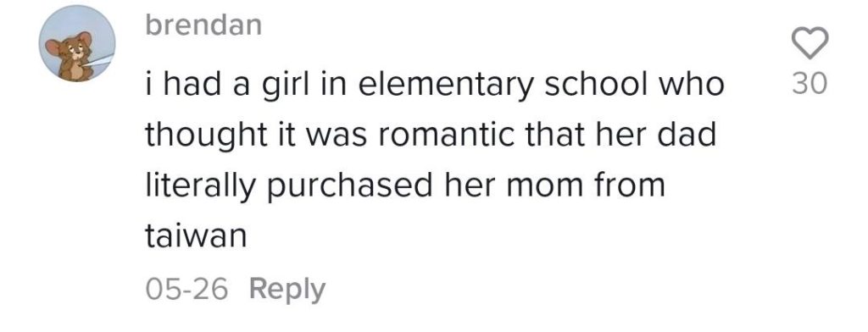Like brendan's comment with the heart icon
The width and height of the screenshot is (868, 332).
click(x=810, y=44)
